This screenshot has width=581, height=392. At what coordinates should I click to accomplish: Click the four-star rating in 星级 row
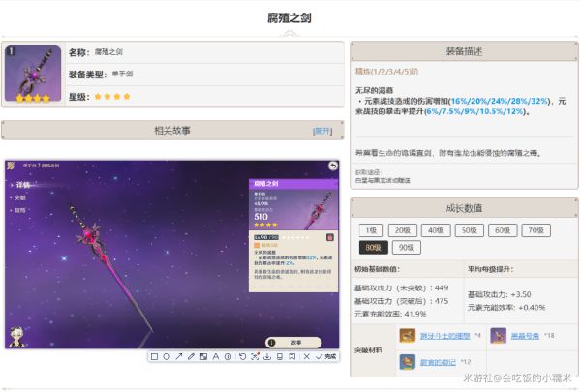pyautogui.click(x=112, y=97)
